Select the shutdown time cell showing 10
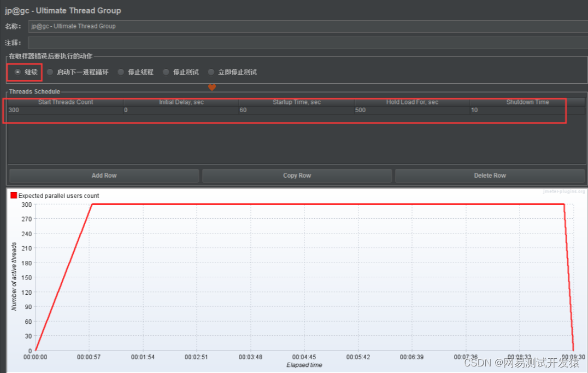The width and height of the screenshot is (588, 373). 527,110
